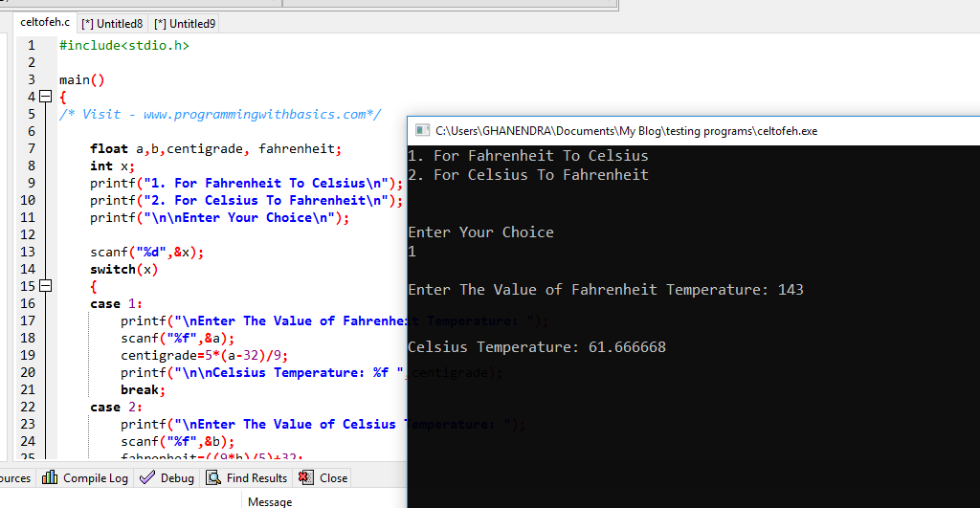Open the [*] Untitled8 tab
The height and width of the screenshot is (508, 980).
click(x=112, y=24)
